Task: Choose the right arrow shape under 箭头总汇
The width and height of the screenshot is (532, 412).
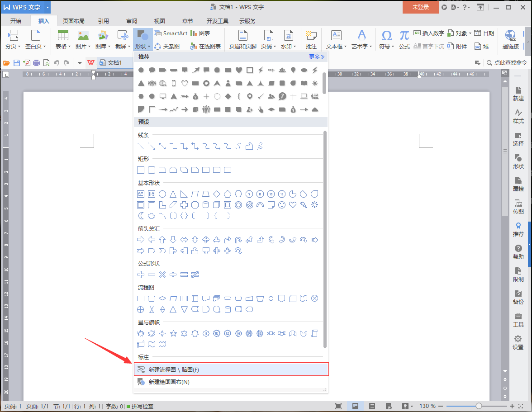Action: 141,240
